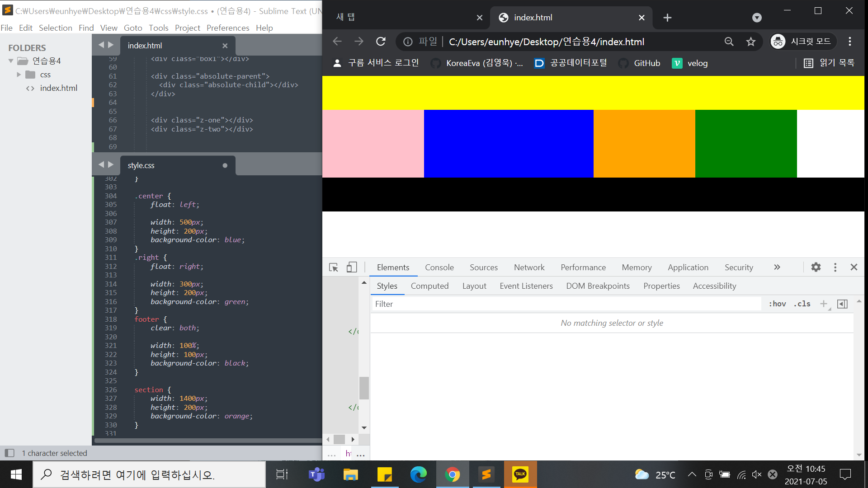The width and height of the screenshot is (868, 488).
Task: Click Chrome reload page icon
Action: tap(381, 42)
